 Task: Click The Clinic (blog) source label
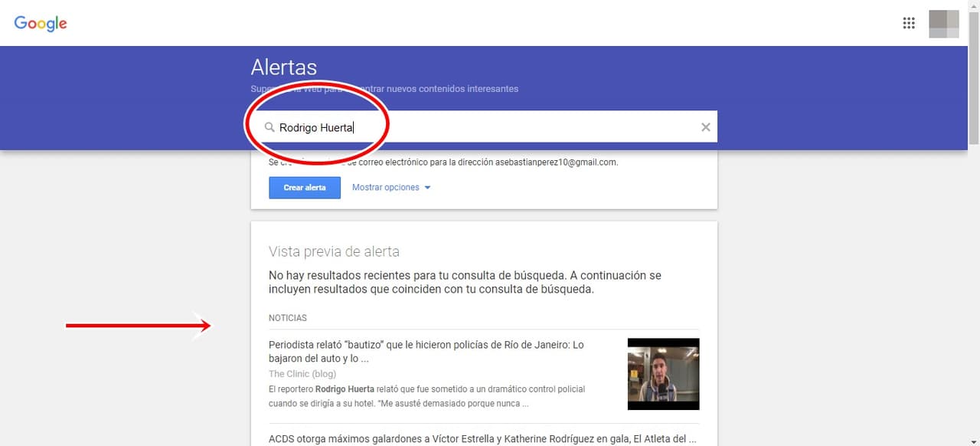pyautogui.click(x=302, y=374)
